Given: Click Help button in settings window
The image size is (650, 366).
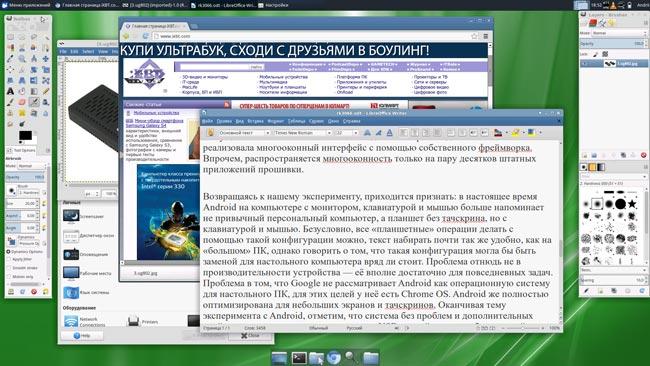Looking at the screenshot, I should point(82,335).
